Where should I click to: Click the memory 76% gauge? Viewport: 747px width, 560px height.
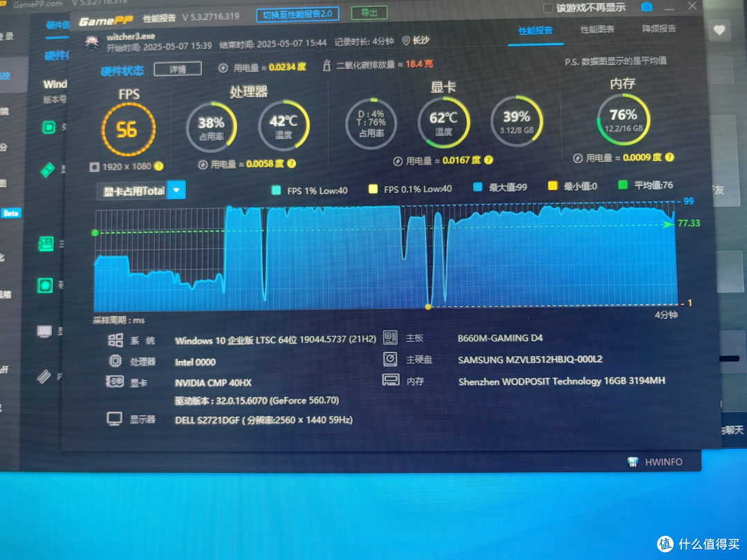pos(623,120)
